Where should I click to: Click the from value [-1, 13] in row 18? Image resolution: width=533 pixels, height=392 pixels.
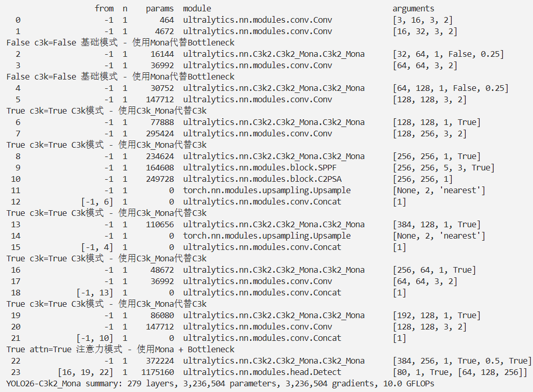[x=95, y=293]
